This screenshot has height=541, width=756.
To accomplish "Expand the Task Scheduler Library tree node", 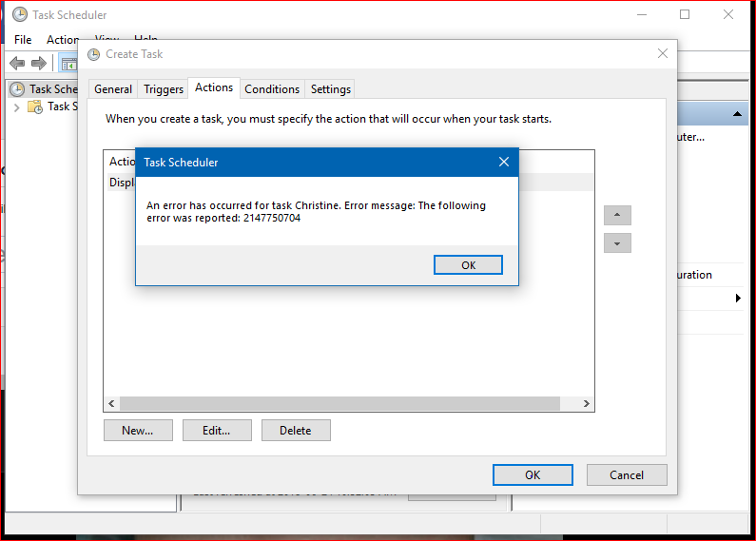I will click(17, 107).
